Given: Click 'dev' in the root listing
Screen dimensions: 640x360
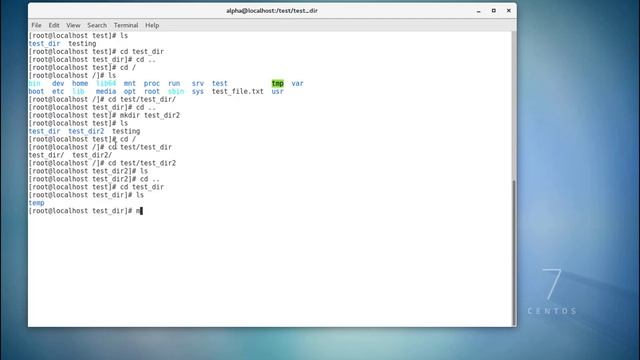Looking at the screenshot, I should (58, 83).
